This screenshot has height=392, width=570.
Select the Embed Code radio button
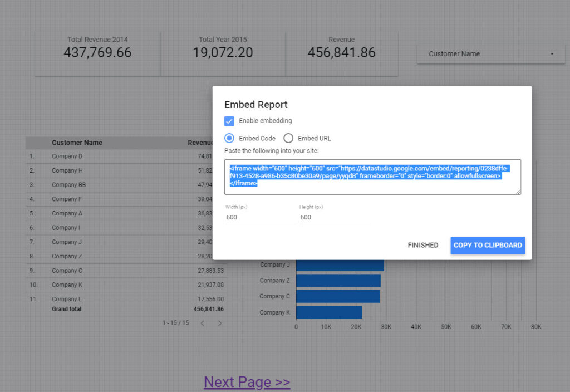coord(229,138)
